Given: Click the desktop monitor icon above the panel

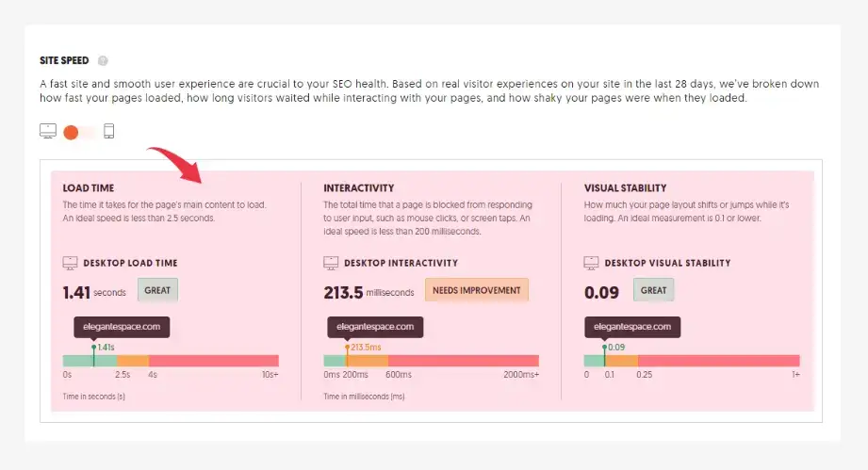Looking at the screenshot, I should (x=48, y=131).
